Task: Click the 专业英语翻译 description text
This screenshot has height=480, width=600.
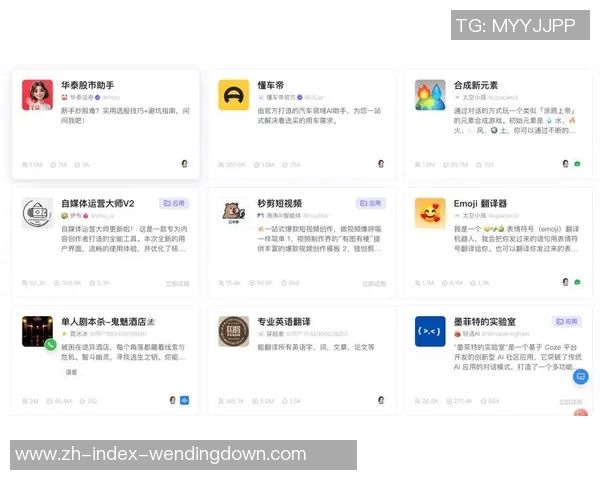Action: pos(316,348)
